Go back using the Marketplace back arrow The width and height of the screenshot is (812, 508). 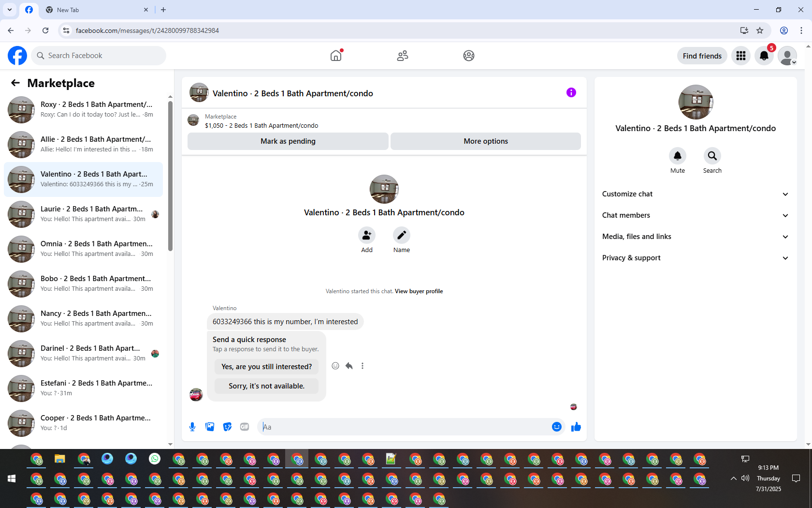click(15, 83)
